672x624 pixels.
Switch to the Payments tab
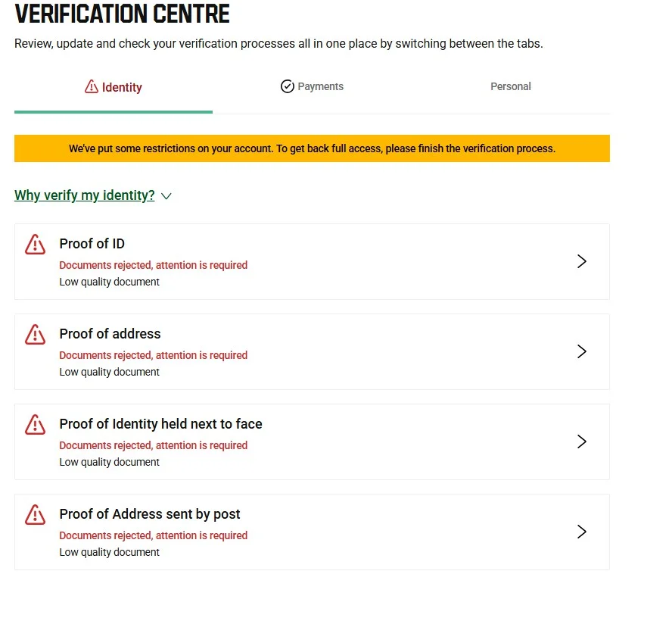pos(312,86)
